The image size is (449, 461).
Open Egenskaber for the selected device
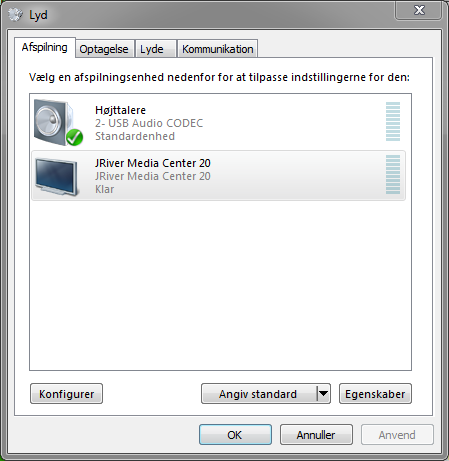click(375, 394)
